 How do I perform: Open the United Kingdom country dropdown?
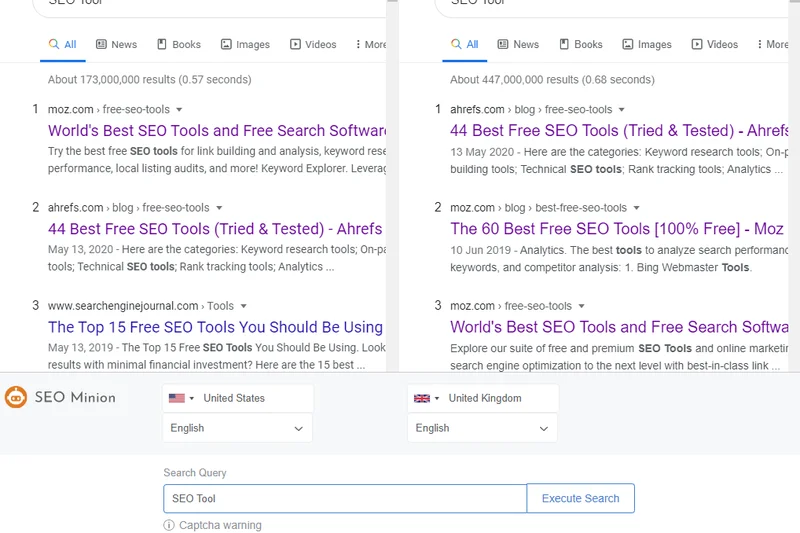pos(483,398)
